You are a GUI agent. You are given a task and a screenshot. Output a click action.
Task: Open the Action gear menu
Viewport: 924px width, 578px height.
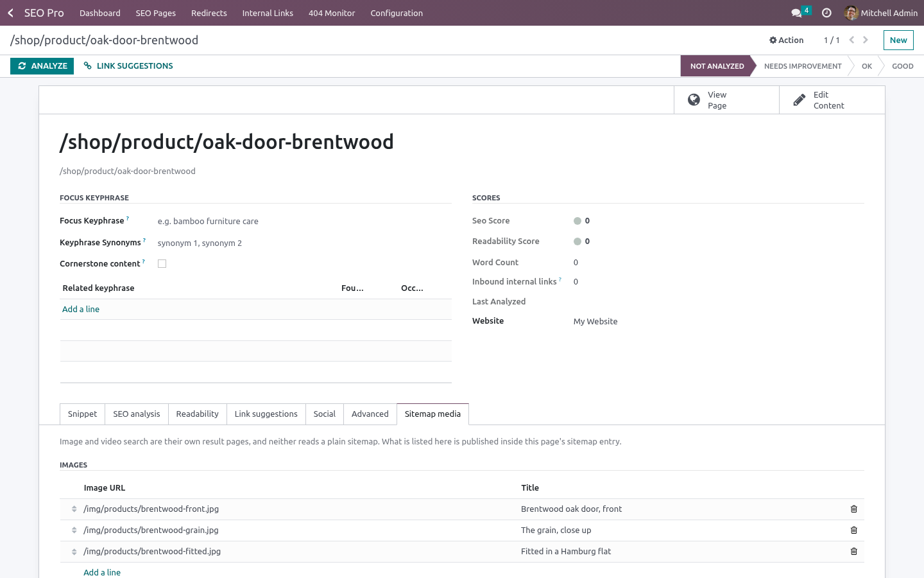pos(786,40)
